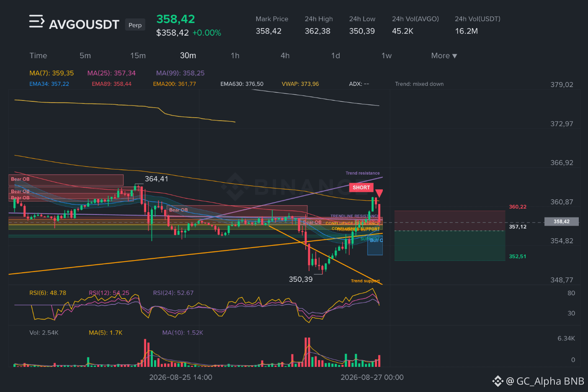This screenshot has width=588, height=392.
Task: Click the 364,41 high price annotation
Action: pos(156,179)
